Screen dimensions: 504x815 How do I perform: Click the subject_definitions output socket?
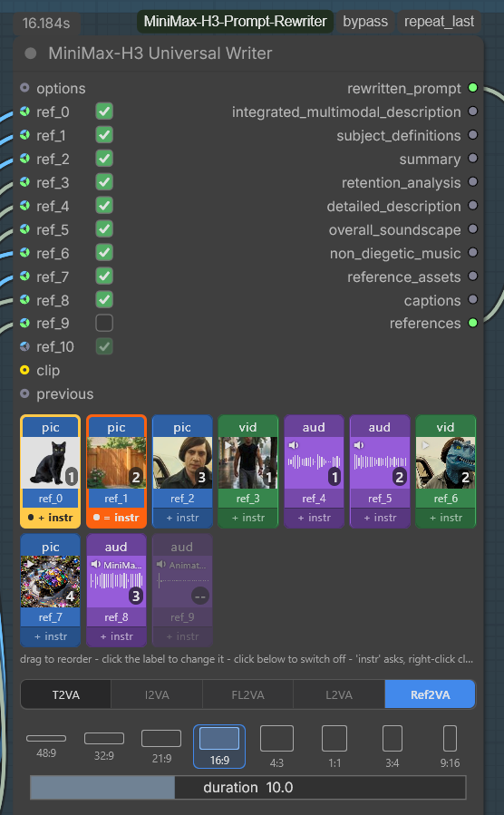pyautogui.click(x=473, y=135)
